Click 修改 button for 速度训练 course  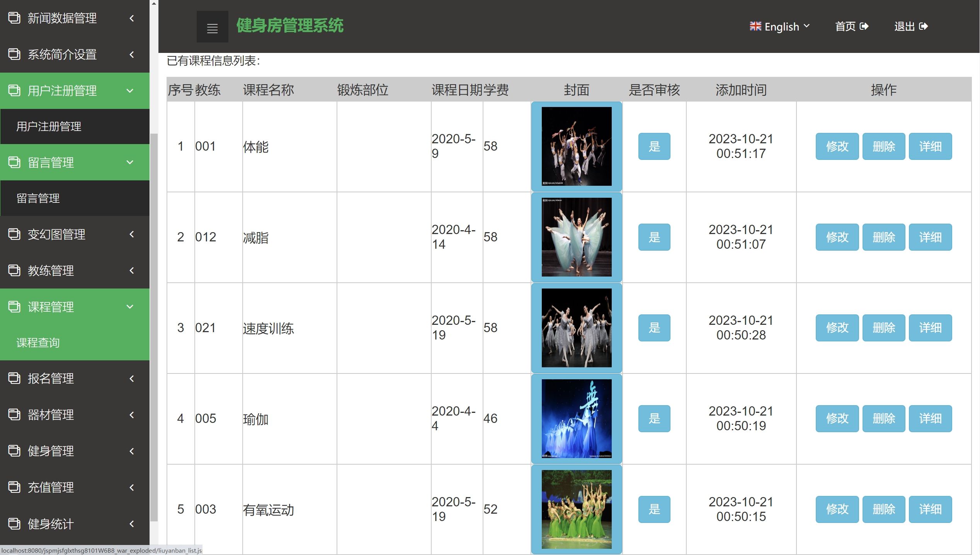point(837,328)
